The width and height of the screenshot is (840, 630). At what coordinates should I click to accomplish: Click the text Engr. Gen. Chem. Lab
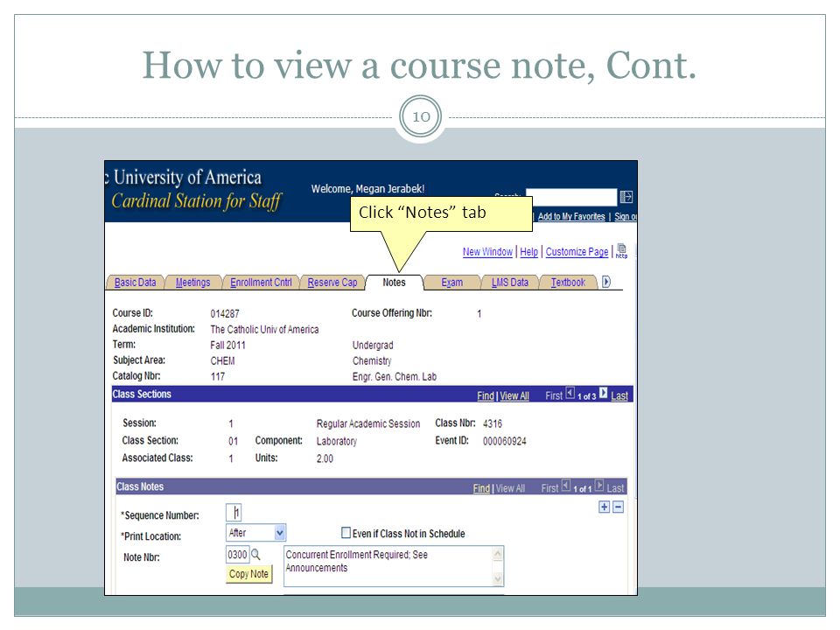395,376
